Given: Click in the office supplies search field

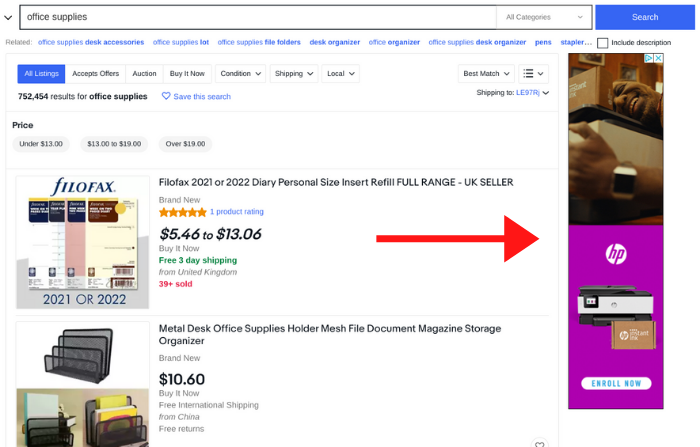Looking at the screenshot, I should [258, 17].
